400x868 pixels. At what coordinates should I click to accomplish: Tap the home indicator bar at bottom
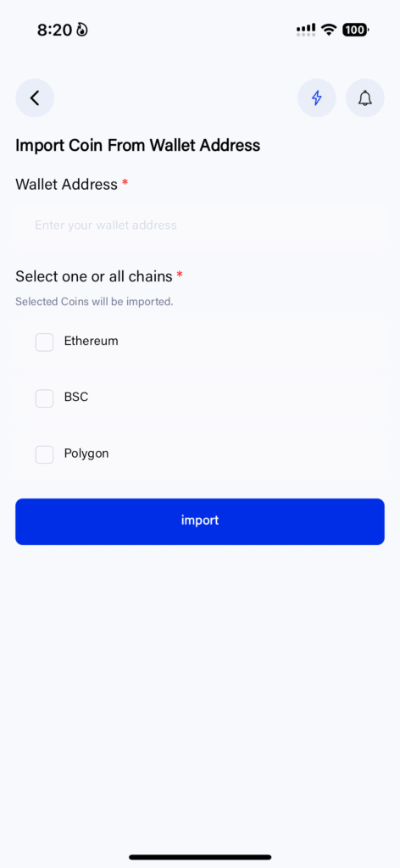200,858
